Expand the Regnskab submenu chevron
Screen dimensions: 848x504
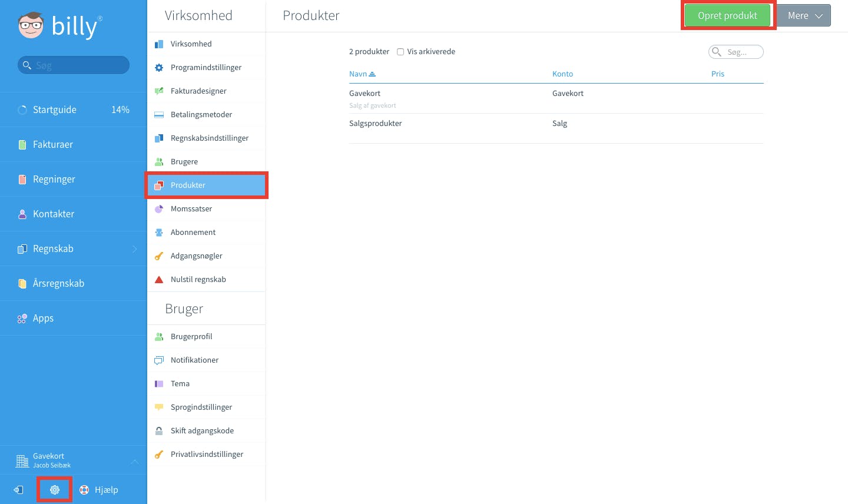point(134,249)
